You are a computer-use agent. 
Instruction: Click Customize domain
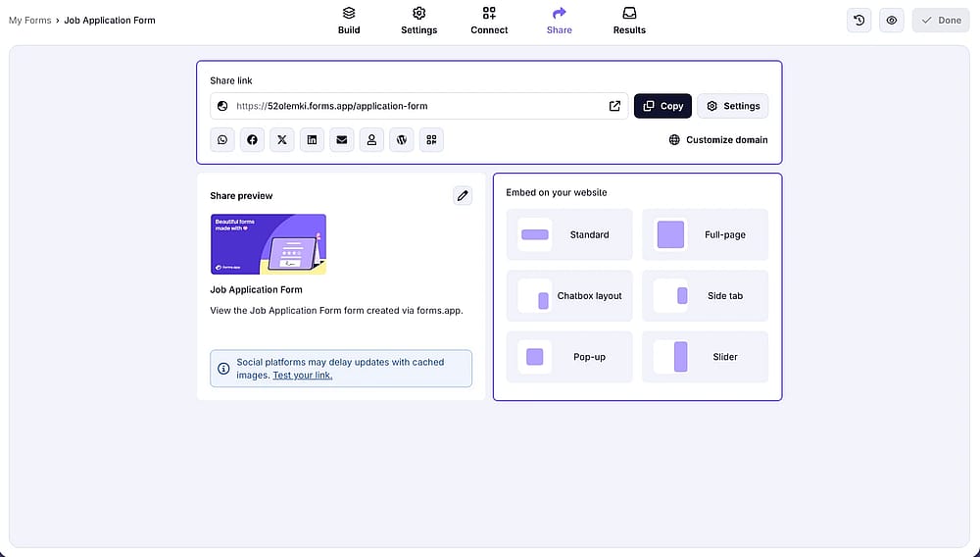click(x=718, y=140)
